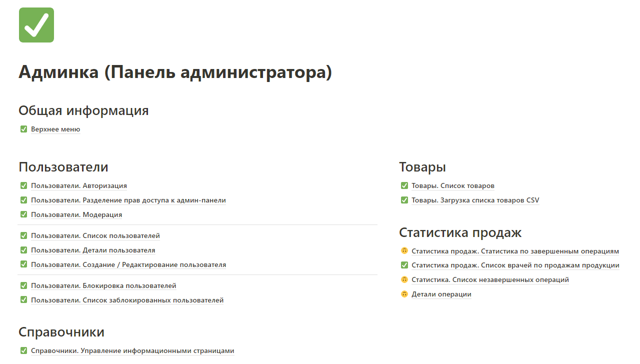Open Пользователи. Авторизация page
This screenshot has height=364, width=640.
(x=79, y=185)
